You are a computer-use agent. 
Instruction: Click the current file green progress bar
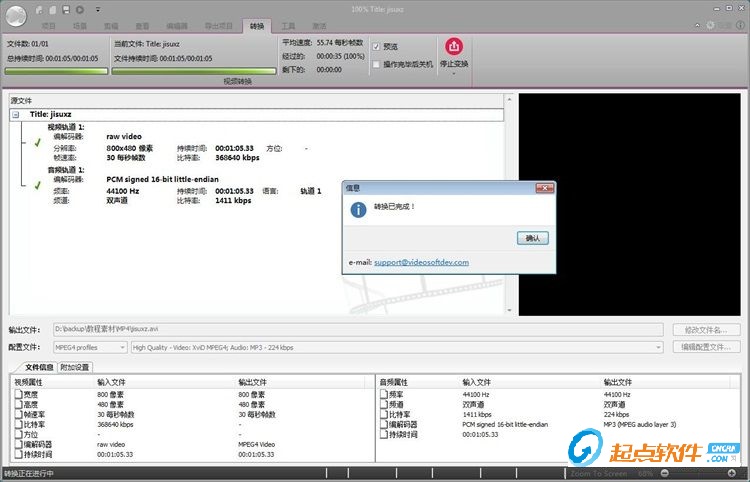[x=194, y=71]
